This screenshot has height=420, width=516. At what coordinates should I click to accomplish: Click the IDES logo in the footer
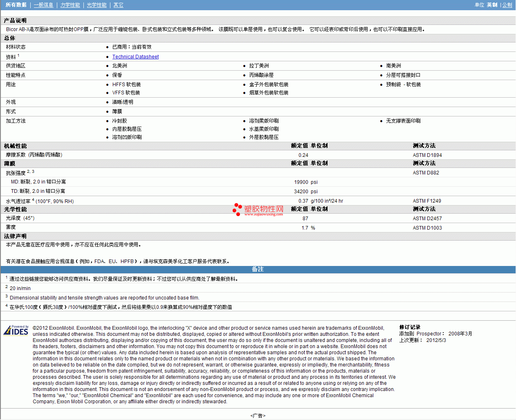tap(16, 330)
